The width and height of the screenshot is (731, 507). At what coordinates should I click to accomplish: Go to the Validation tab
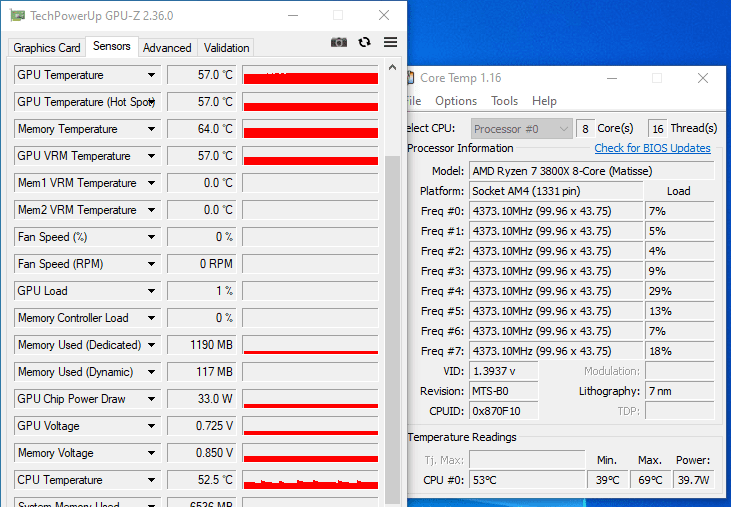[x=226, y=48]
